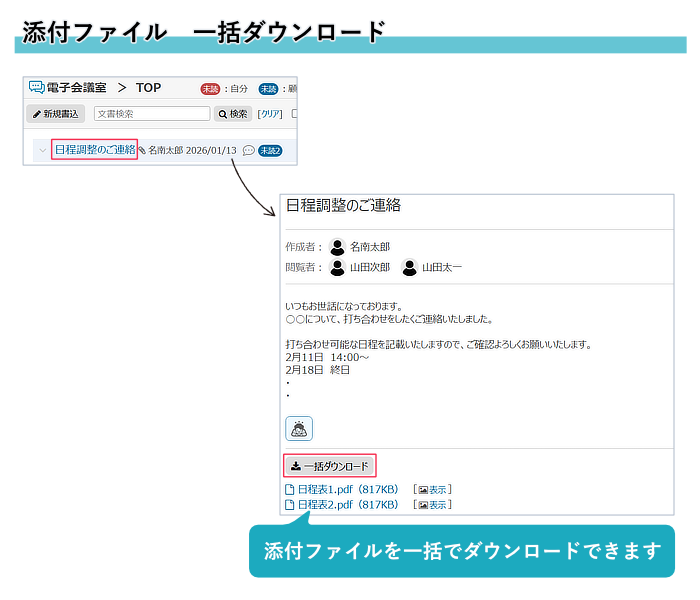Click the paperclip attachment icon beside 名南太郎
The height and width of the screenshot is (600, 700).
click(x=142, y=151)
